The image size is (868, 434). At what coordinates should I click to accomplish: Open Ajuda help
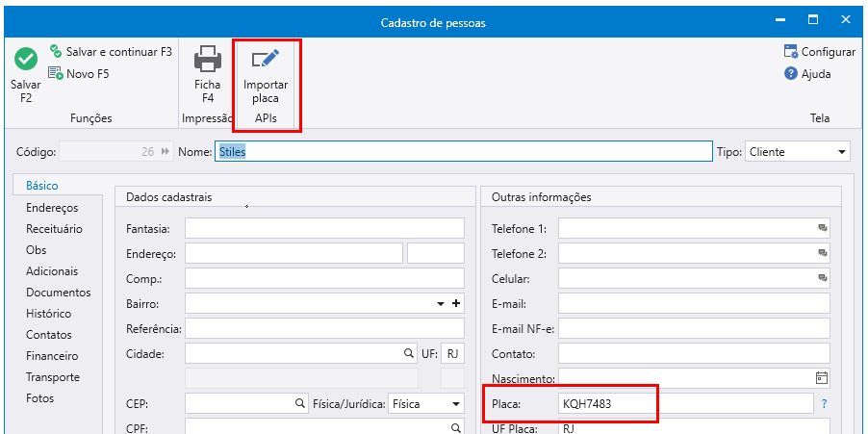(807, 74)
